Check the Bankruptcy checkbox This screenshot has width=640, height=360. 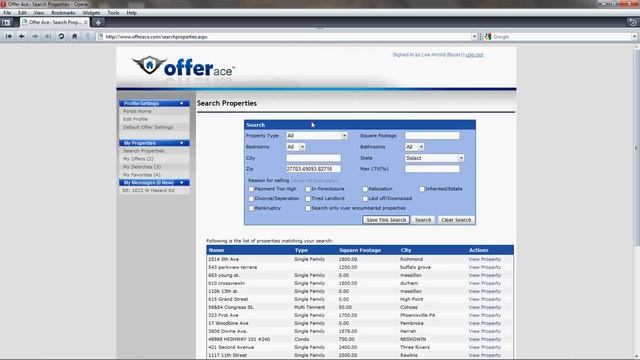[x=251, y=208]
